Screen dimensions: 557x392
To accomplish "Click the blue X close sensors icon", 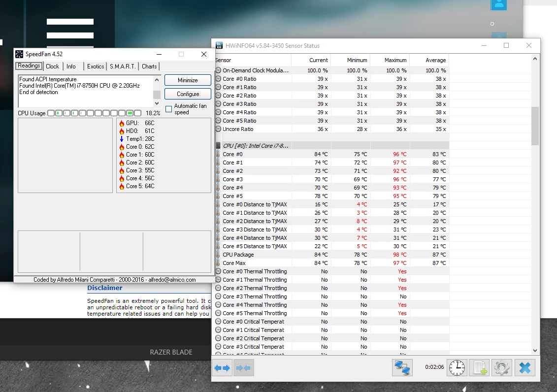I will [524, 368].
